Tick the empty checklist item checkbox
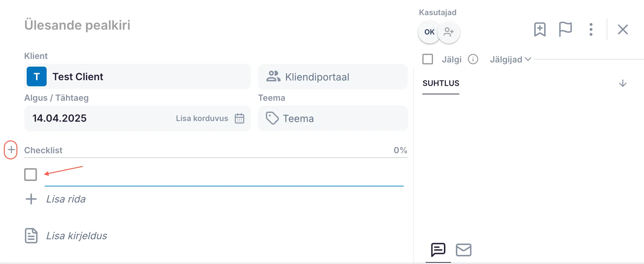644x264 pixels. pos(31,174)
